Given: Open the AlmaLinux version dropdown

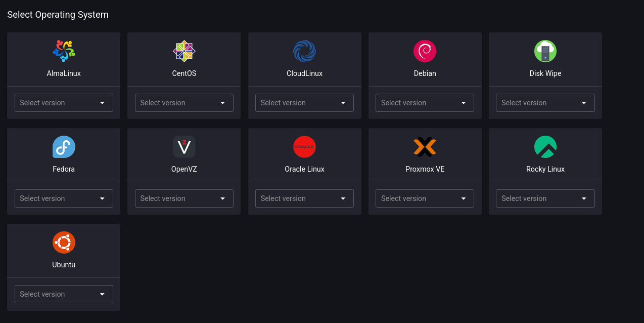Looking at the screenshot, I should point(64,102).
